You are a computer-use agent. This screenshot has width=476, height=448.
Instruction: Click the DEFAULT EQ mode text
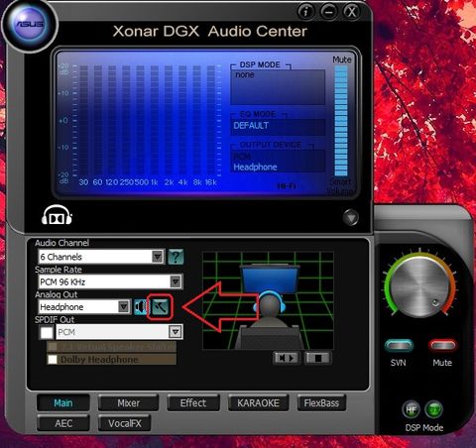[x=251, y=126]
